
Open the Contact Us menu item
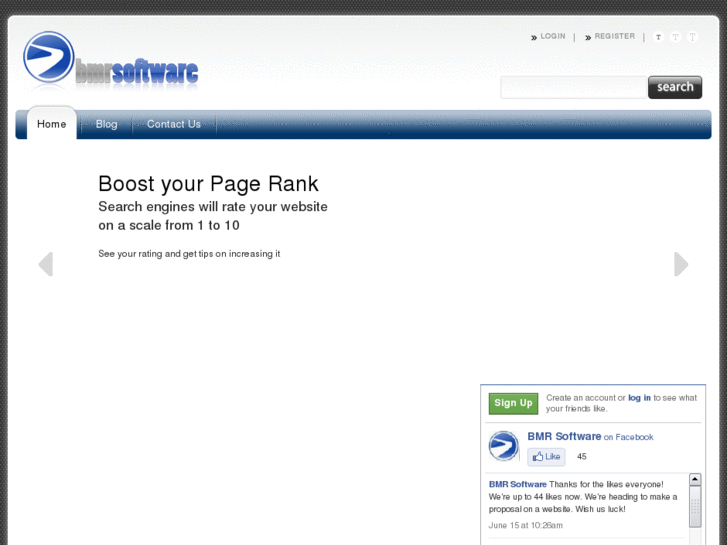point(174,124)
